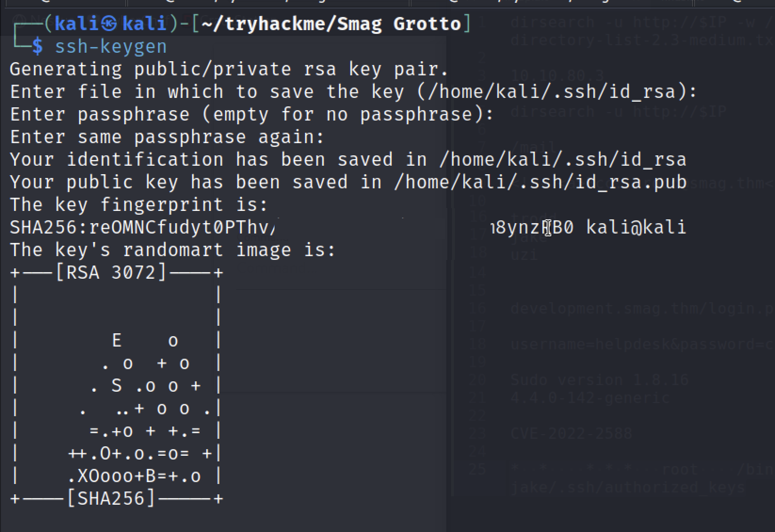Click the ~/tryhackme/Smag Grotto path in the prompt
Image resolution: width=775 pixels, height=532 pixels.
click(x=331, y=24)
